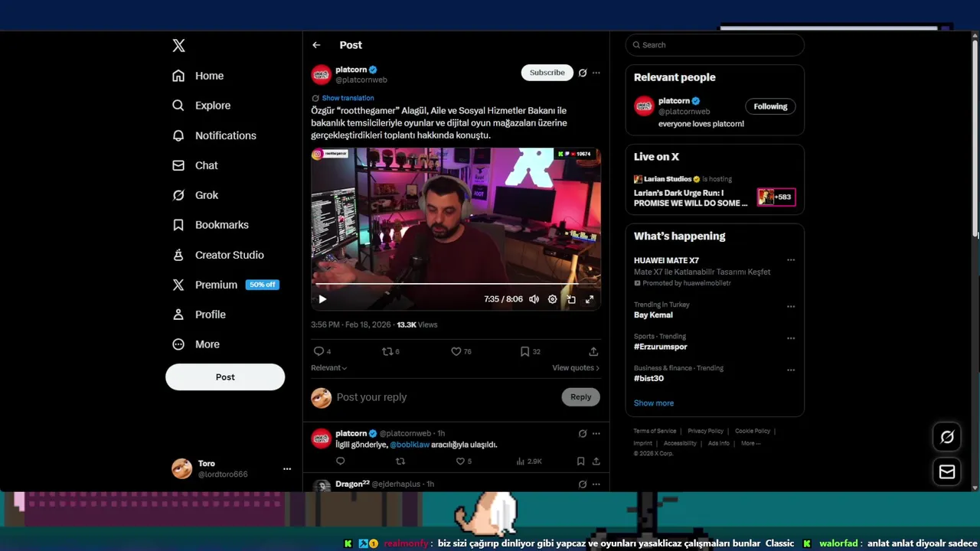980x551 pixels.
Task: Subscribe to platcorn
Action: [547, 73]
